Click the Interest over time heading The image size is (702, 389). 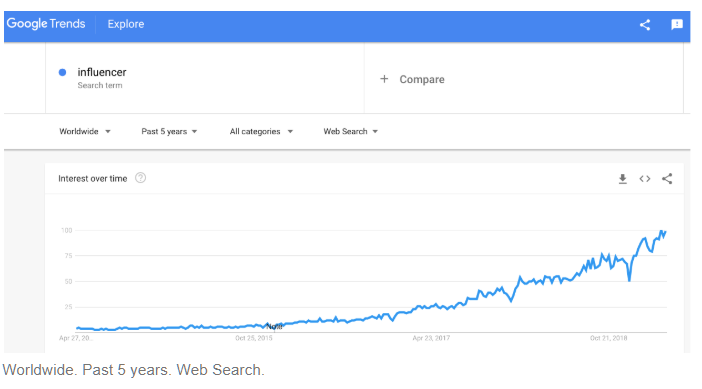tap(93, 179)
